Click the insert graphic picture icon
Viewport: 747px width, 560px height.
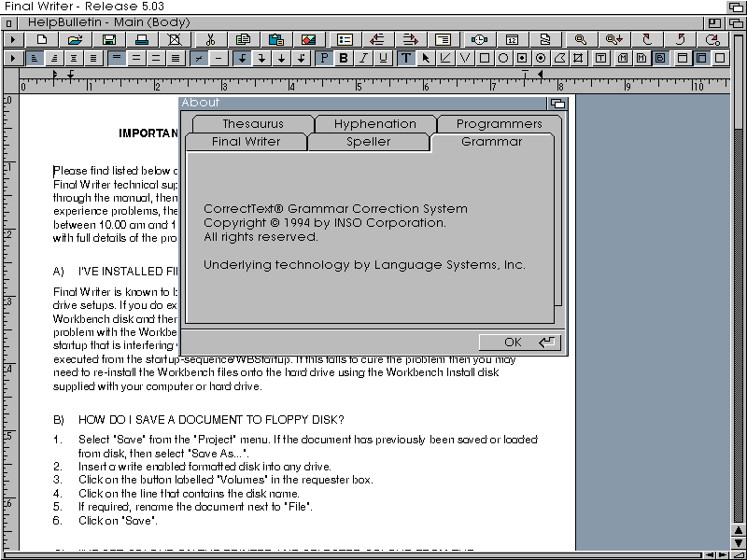click(x=309, y=39)
